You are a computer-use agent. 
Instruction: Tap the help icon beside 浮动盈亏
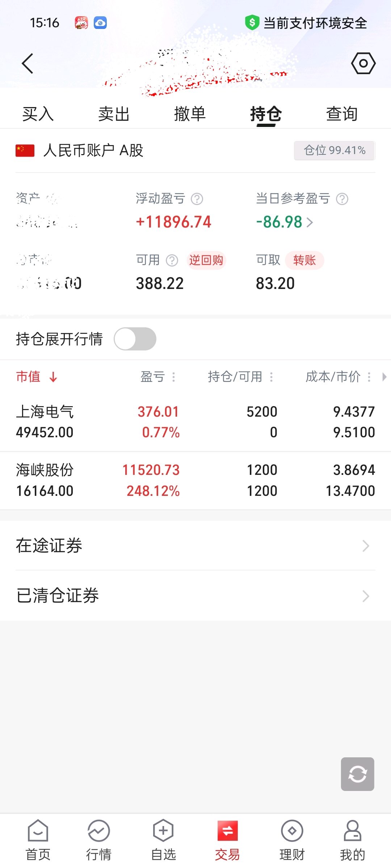[x=197, y=199]
